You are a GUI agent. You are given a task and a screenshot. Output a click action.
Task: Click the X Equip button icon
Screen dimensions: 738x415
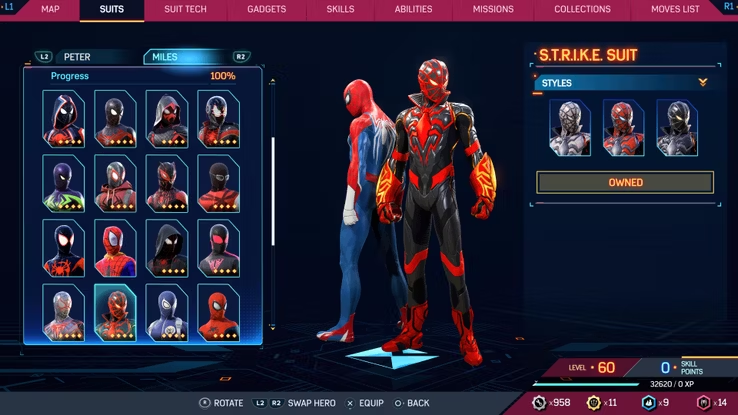click(350, 403)
